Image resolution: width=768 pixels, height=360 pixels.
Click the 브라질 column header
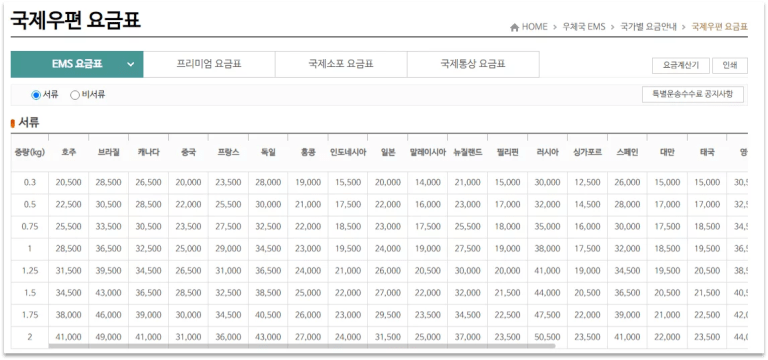tap(109, 152)
